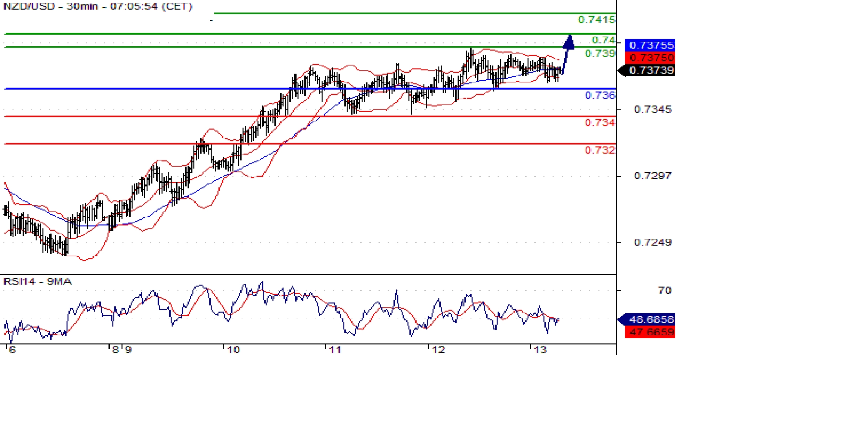Click the RSI 70 level label

(665, 290)
